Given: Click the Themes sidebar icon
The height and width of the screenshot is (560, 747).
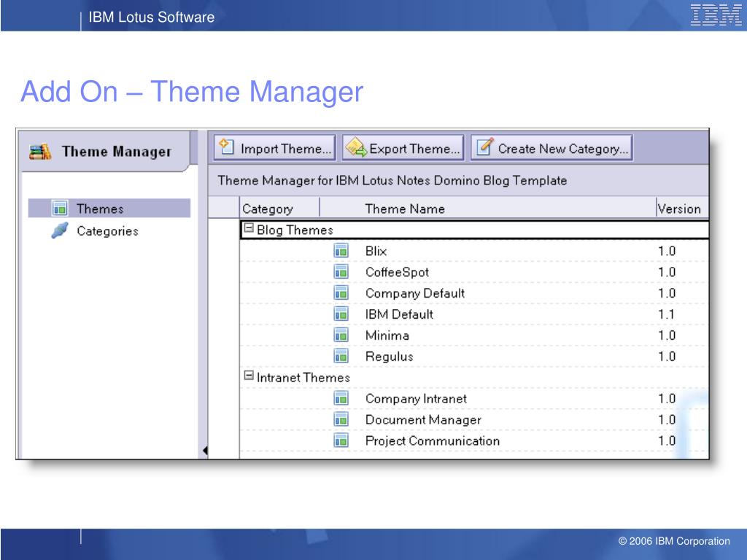Looking at the screenshot, I should pos(60,209).
